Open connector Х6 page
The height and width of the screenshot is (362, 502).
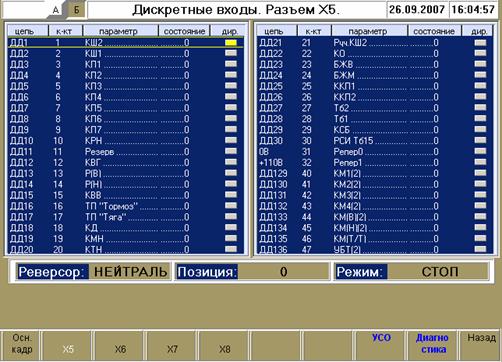pos(120,346)
